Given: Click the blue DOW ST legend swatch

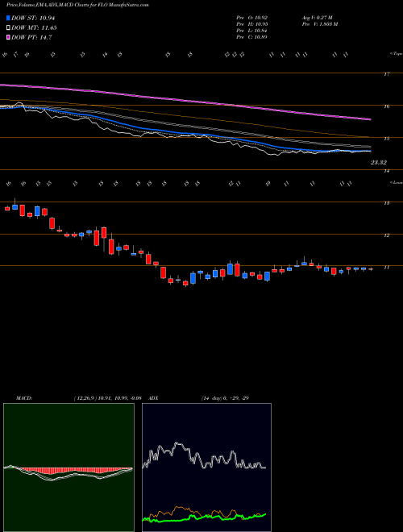Looking at the screenshot, I should [x=9, y=18].
